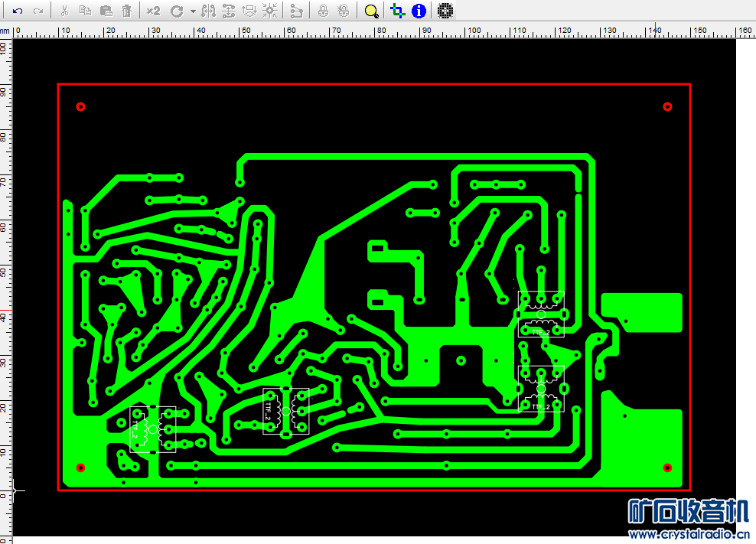Image resolution: width=756 pixels, height=544 pixels.
Task: Redo the last undone action
Action: 38,11
